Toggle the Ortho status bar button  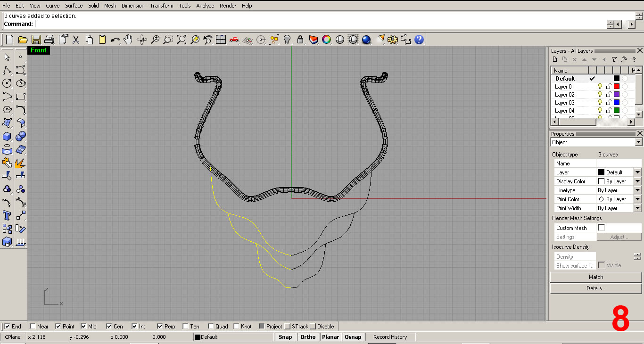[308, 337]
